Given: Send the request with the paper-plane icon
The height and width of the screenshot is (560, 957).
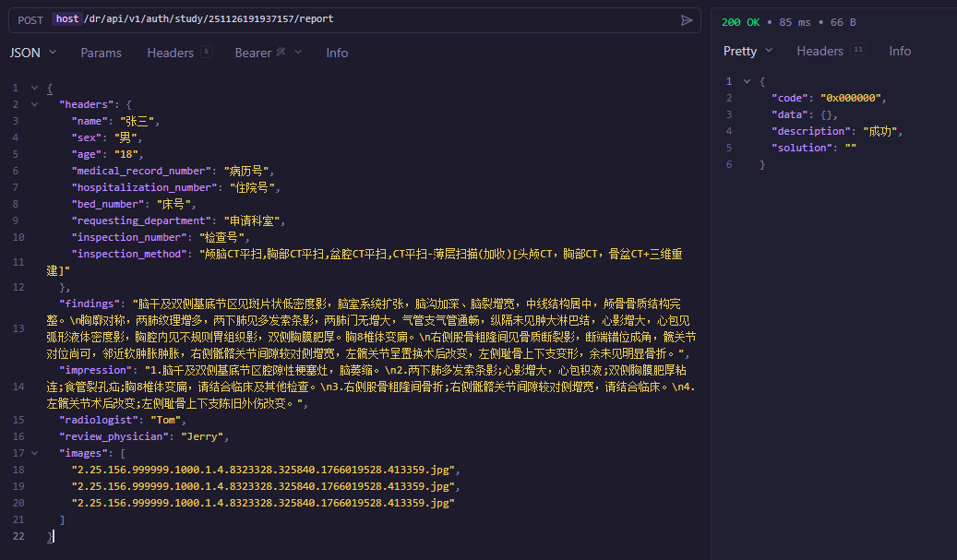Looking at the screenshot, I should click(686, 19).
